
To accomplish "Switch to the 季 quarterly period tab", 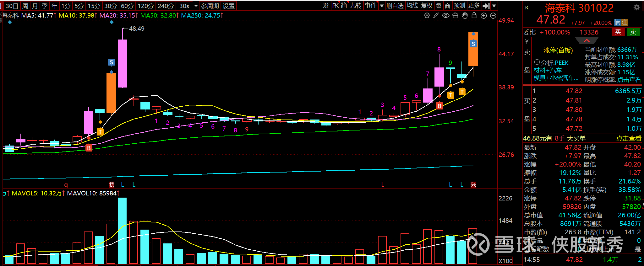I will click(45, 6).
